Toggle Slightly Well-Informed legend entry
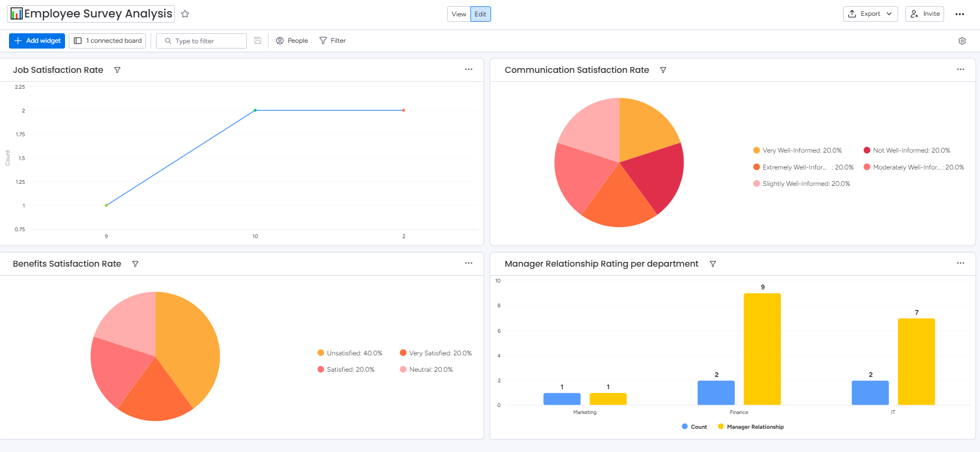This screenshot has height=452, width=980. pyautogui.click(x=801, y=184)
